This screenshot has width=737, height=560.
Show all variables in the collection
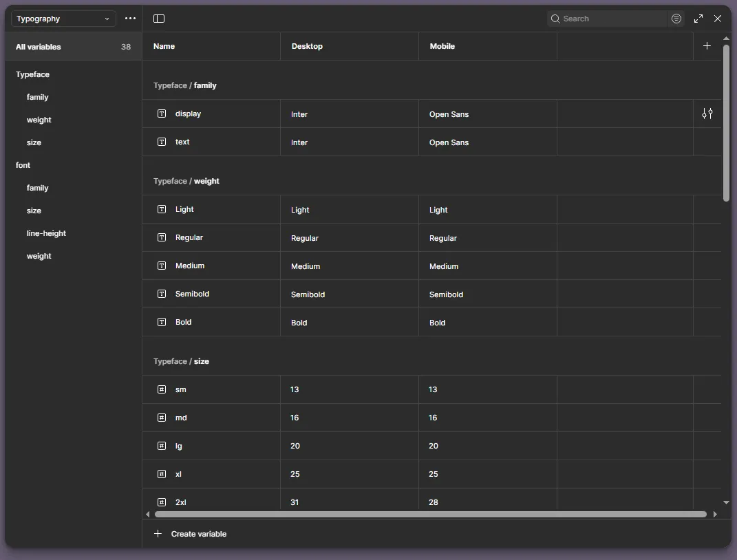(39, 47)
